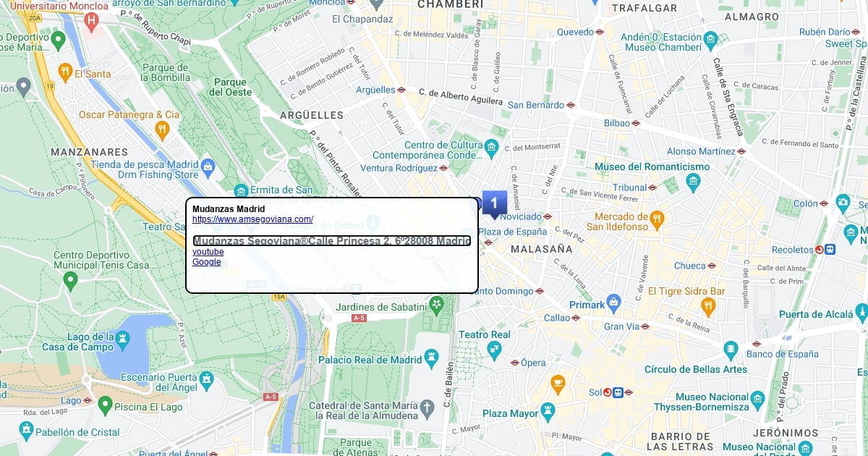Click the MALASAÑA neighborhood label
The height and width of the screenshot is (456, 868).
541,249
